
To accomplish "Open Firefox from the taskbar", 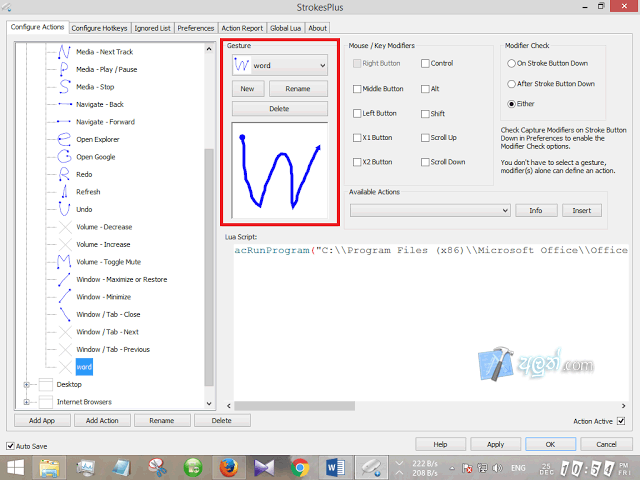I will tap(229, 468).
